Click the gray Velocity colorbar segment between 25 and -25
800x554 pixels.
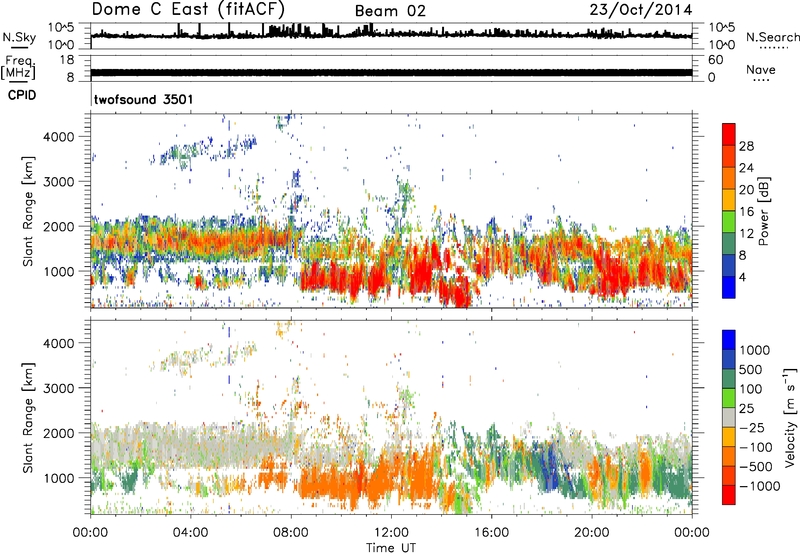point(729,418)
